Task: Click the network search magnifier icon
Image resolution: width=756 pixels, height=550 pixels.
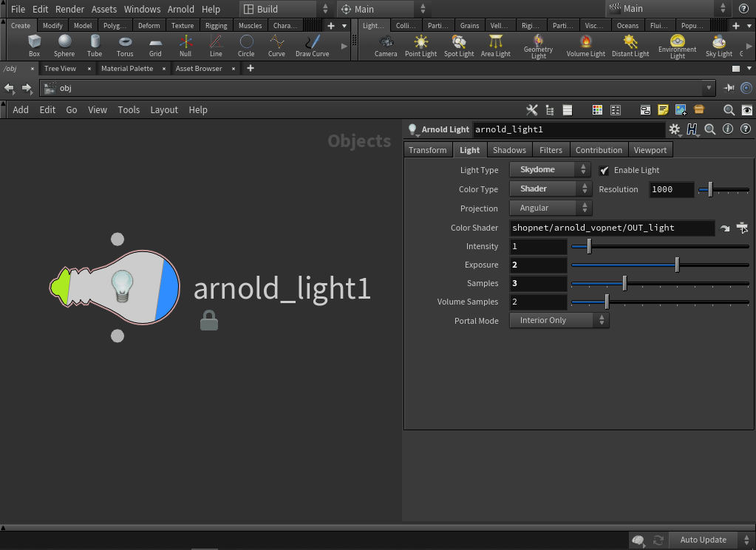Action: 729,110
